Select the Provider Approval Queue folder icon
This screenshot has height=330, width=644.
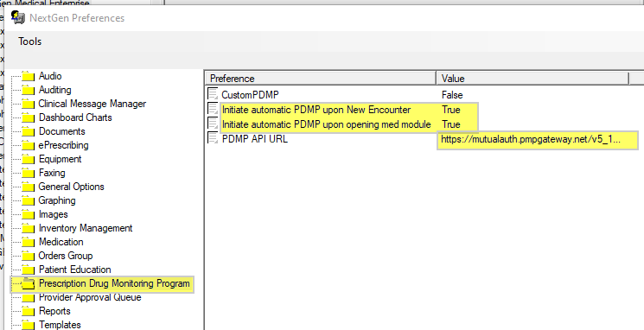tap(28, 297)
